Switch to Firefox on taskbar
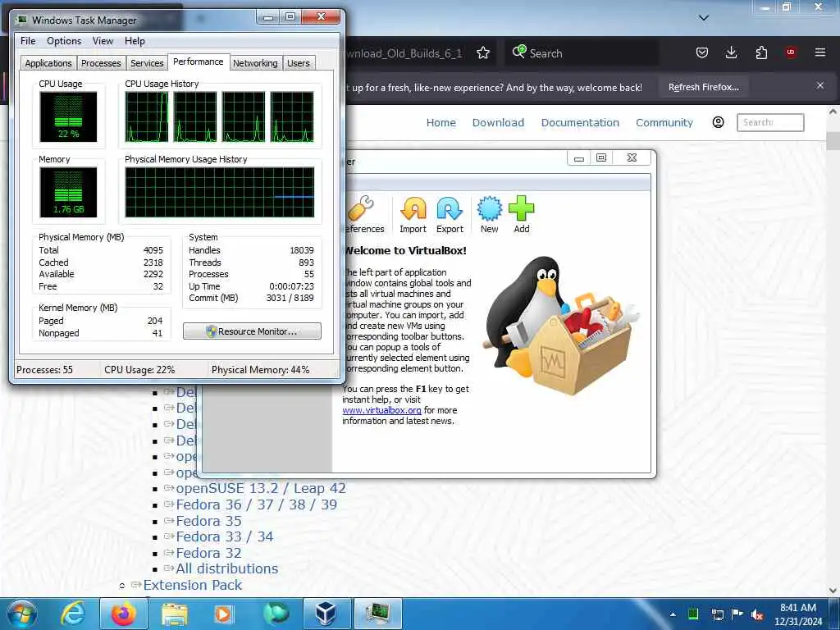840x630 pixels. coord(123,614)
